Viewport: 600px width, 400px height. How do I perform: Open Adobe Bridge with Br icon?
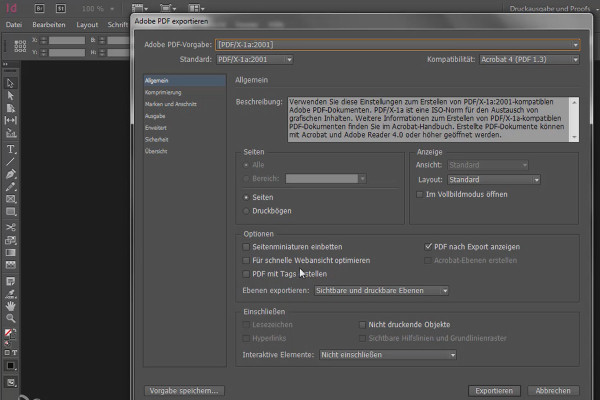[39, 8]
